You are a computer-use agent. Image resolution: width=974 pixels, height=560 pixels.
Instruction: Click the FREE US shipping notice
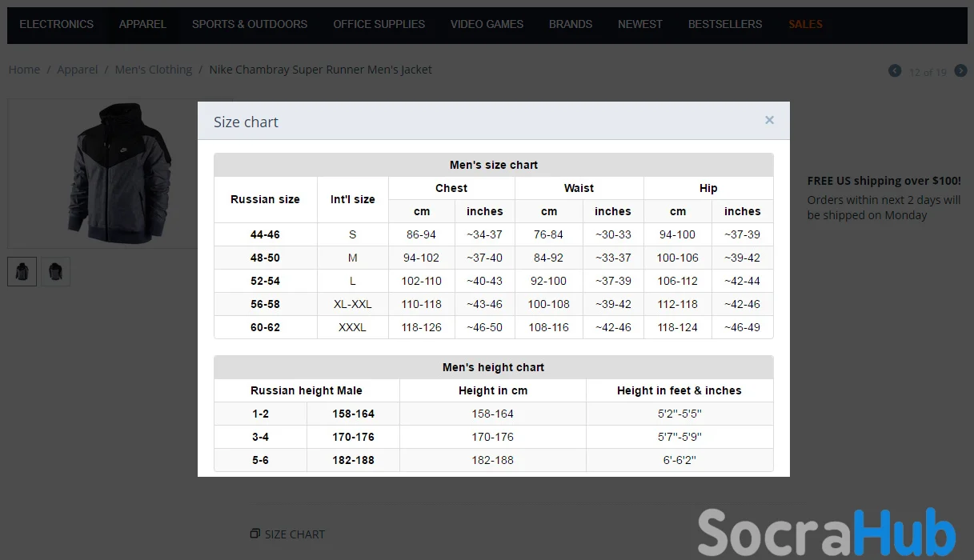tap(884, 181)
